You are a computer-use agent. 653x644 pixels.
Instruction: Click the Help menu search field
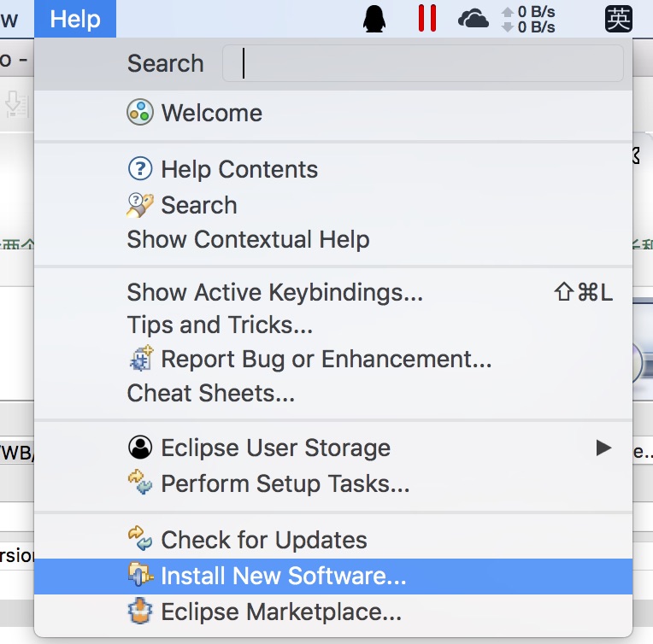point(423,63)
